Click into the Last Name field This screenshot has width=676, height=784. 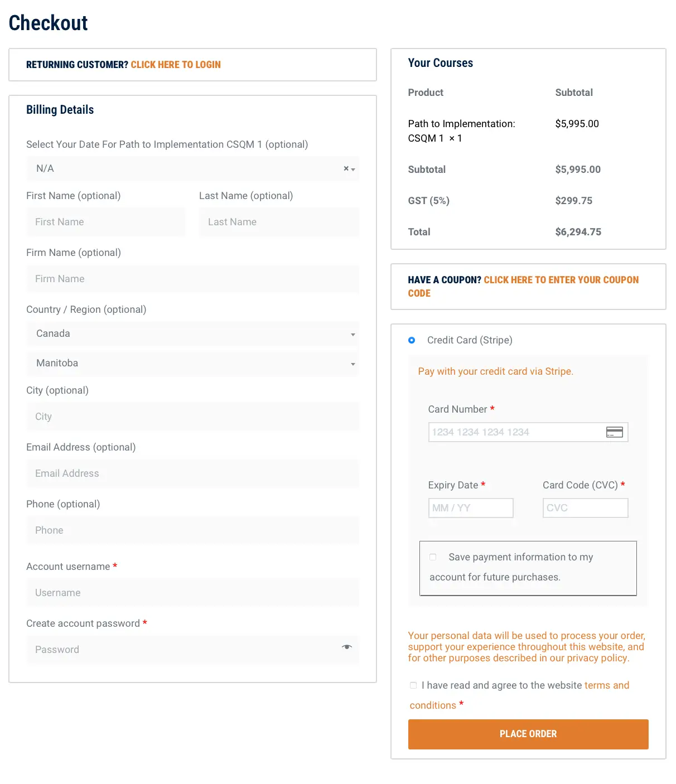point(279,222)
